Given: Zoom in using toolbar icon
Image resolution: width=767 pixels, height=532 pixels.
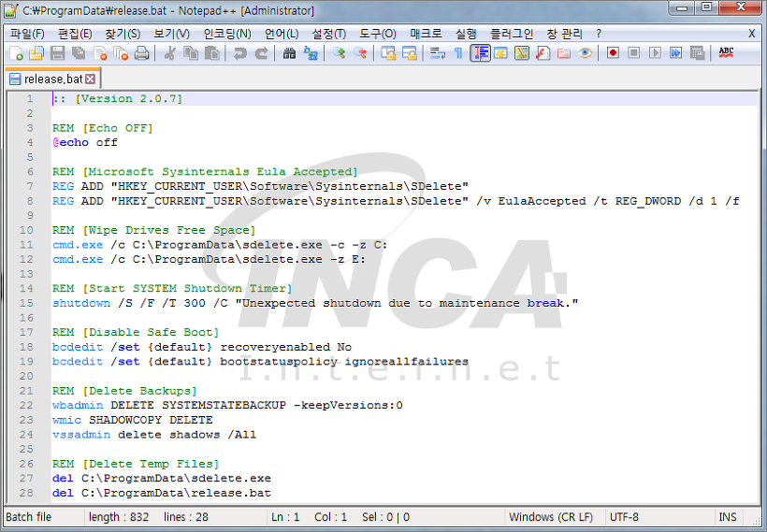Looking at the screenshot, I should (339, 52).
